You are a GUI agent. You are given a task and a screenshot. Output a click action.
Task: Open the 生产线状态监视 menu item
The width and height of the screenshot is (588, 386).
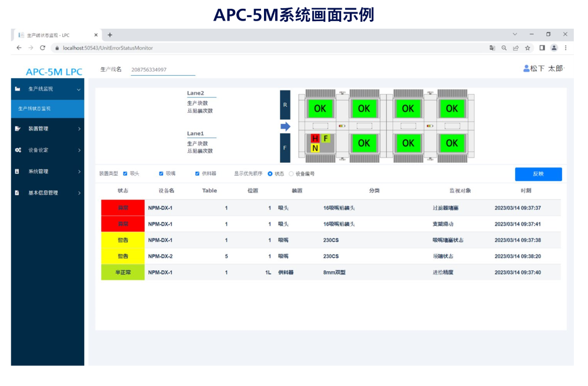35,109
